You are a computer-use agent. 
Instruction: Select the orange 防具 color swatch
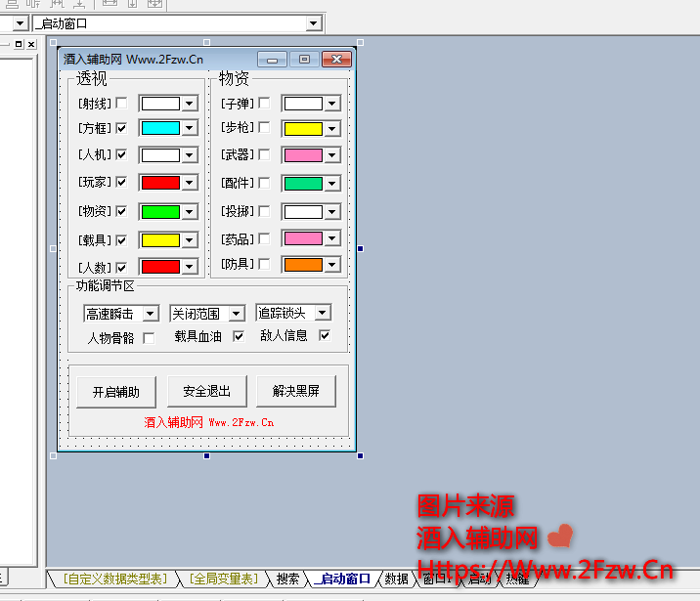[302, 264]
